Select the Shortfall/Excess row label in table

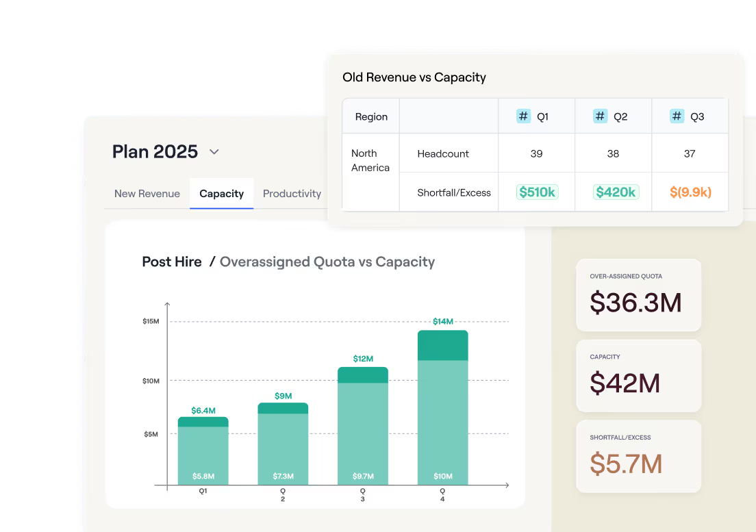tap(454, 193)
